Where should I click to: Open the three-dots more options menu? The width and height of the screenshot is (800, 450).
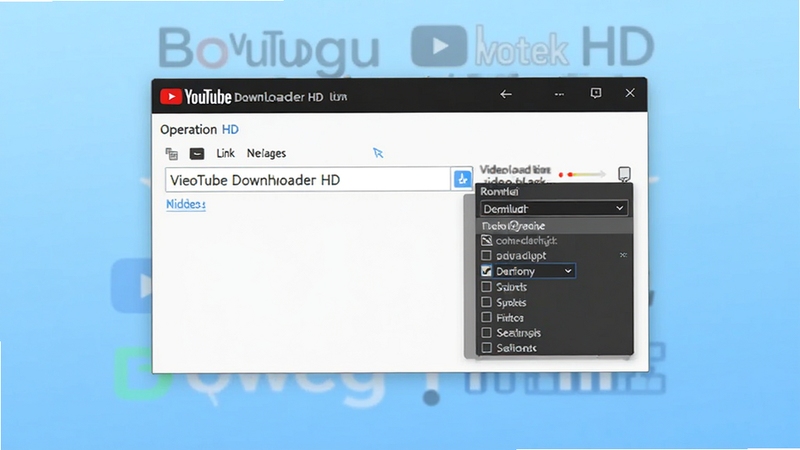[x=559, y=94]
